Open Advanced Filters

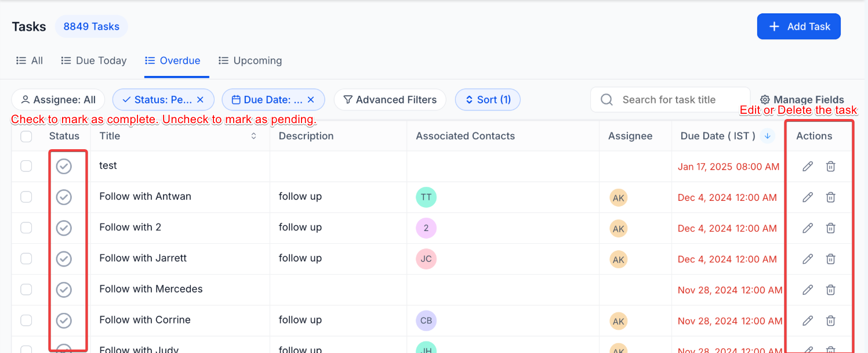pyautogui.click(x=390, y=100)
